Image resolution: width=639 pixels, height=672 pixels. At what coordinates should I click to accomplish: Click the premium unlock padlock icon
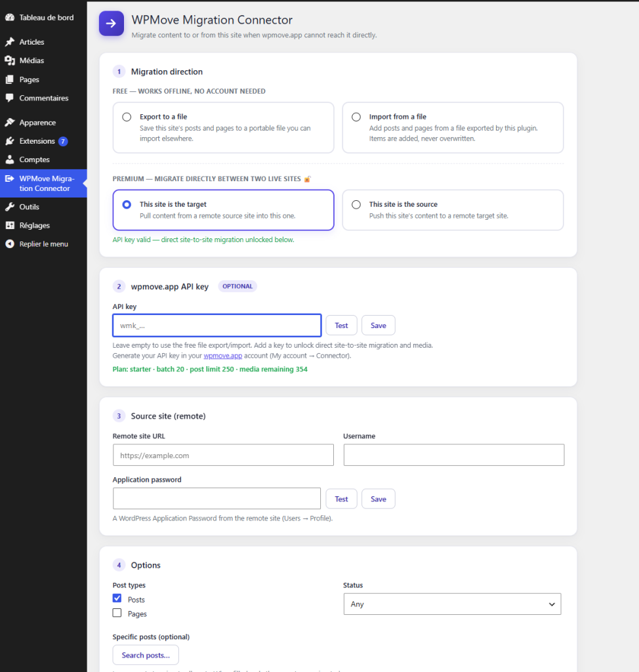click(x=307, y=179)
